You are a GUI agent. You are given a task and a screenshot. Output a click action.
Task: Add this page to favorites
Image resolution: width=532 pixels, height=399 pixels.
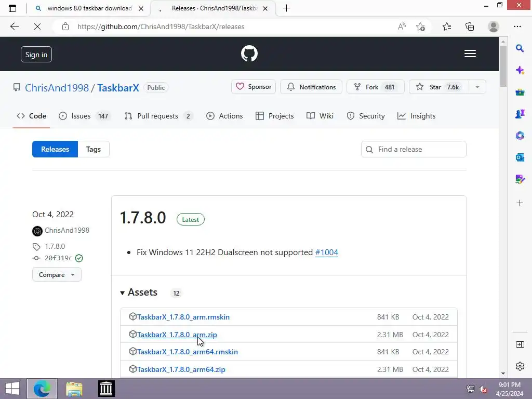pyautogui.click(x=420, y=26)
